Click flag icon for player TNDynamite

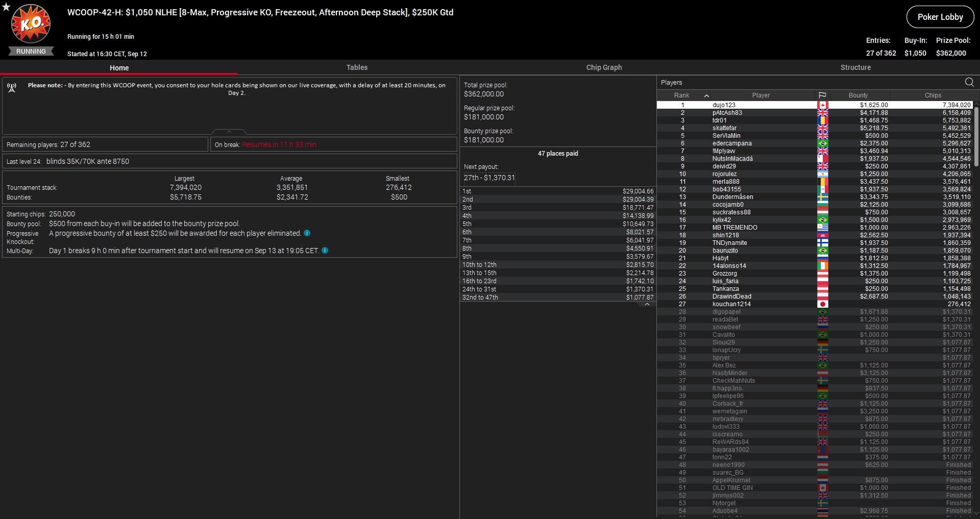822,243
